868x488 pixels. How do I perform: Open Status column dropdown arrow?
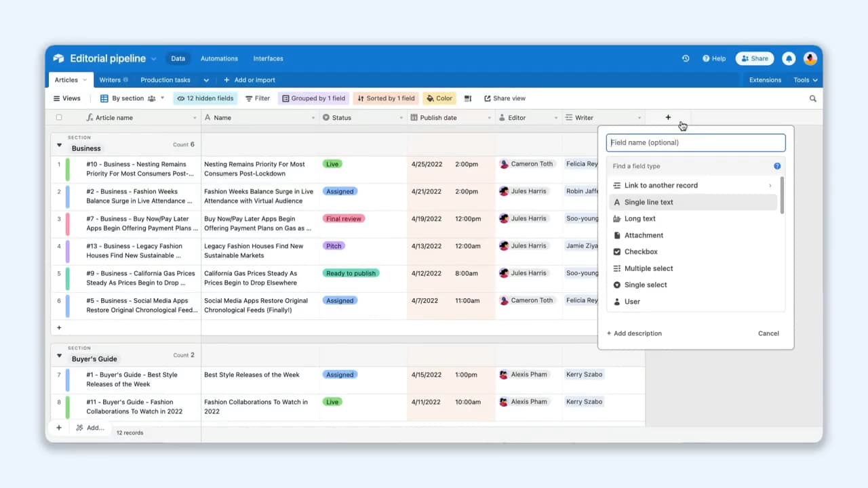(401, 118)
